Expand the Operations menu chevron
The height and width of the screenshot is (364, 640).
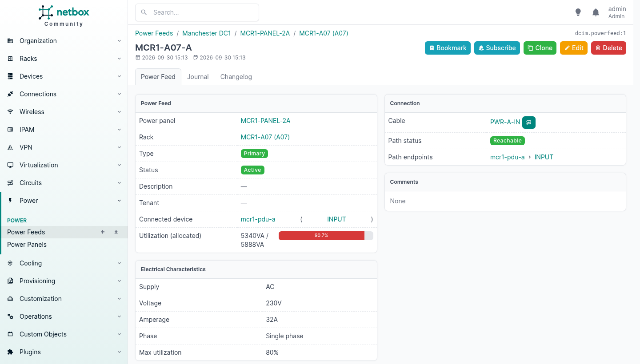[119, 317]
